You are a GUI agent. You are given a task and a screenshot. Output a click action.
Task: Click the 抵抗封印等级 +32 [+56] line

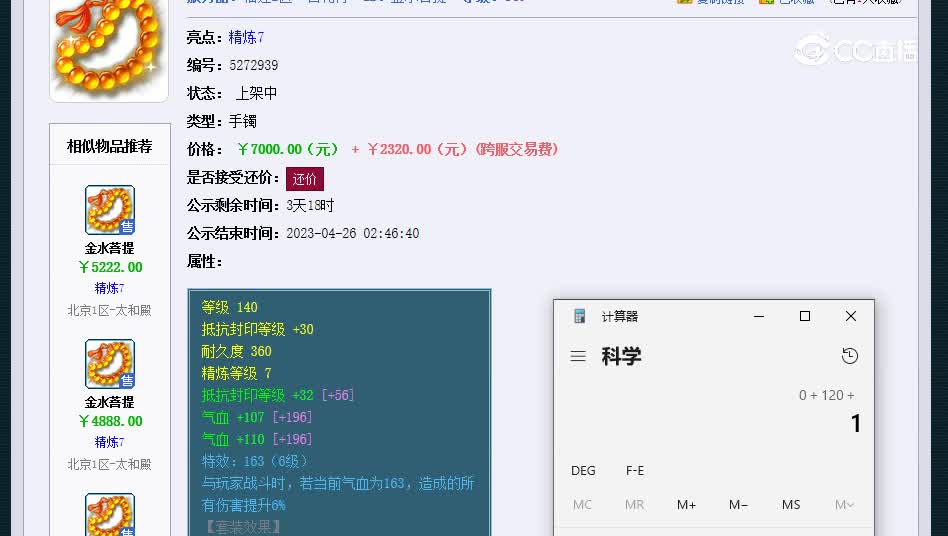tap(278, 395)
